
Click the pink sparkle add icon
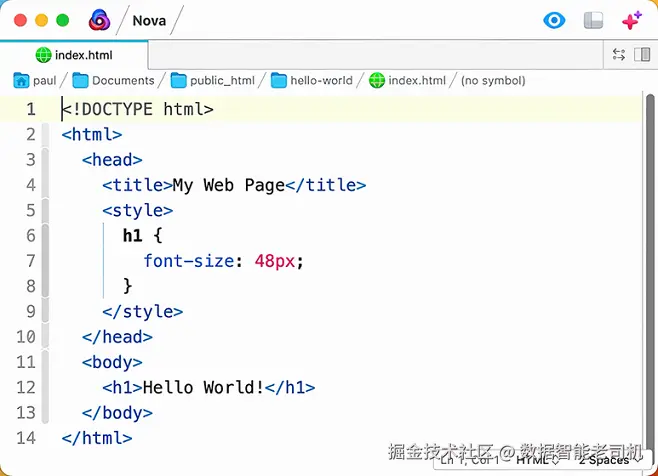pyautogui.click(x=632, y=20)
